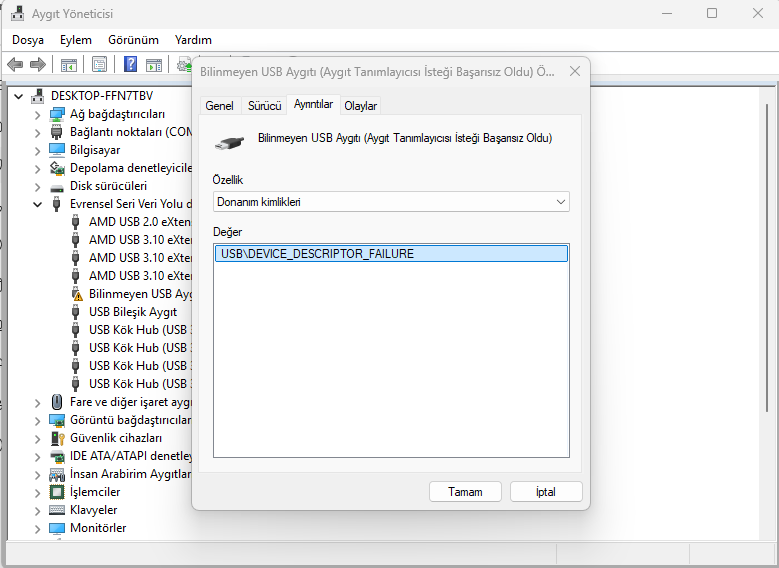The width and height of the screenshot is (779, 568).
Task: Open the Özellik dropdown showing Donanım kimlikleri
Action: click(391, 202)
